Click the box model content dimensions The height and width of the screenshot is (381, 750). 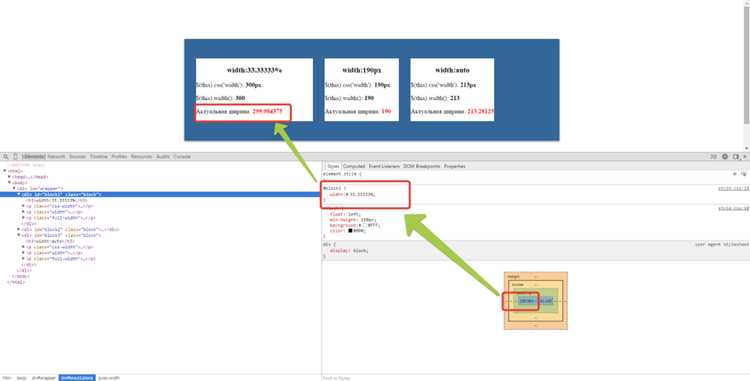pos(527,301)
